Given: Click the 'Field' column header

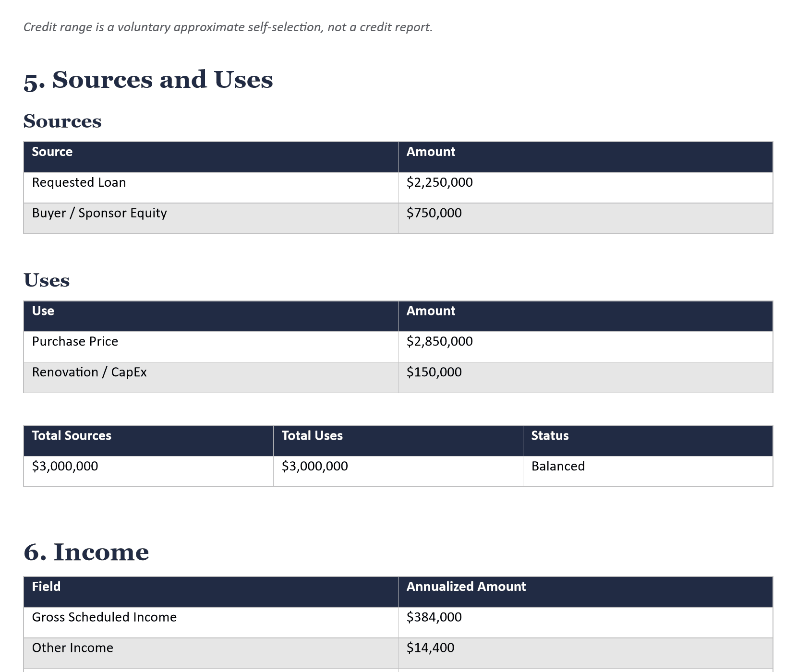Looking at the screenshot, I should coord(211,592).
